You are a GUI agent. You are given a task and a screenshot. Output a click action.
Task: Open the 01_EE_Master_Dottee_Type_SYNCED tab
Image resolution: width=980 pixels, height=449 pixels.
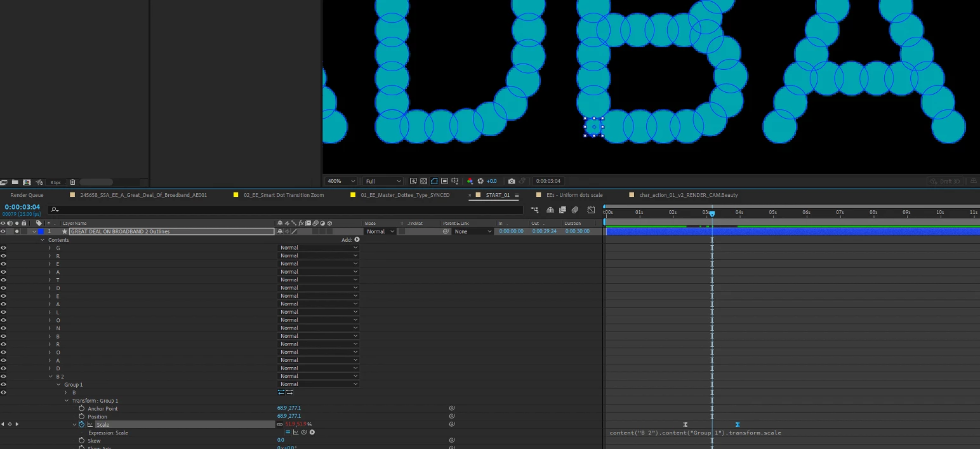coord(405,195)
